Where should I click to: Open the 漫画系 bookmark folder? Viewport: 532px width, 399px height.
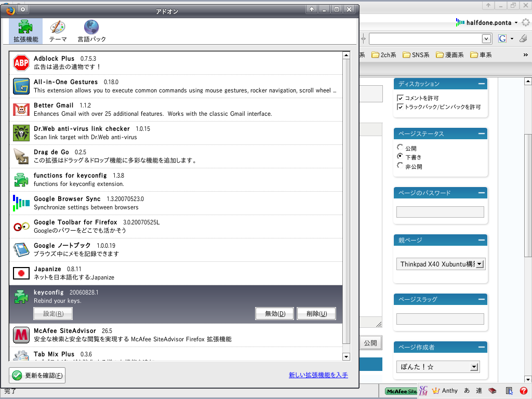[x=449, y=55]
